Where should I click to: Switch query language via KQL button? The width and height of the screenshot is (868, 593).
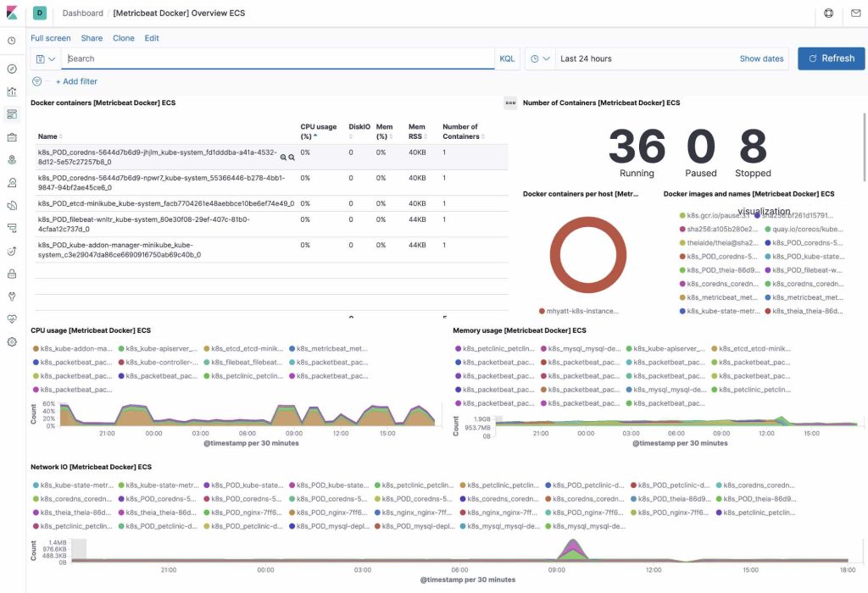[x=507, y=58]
